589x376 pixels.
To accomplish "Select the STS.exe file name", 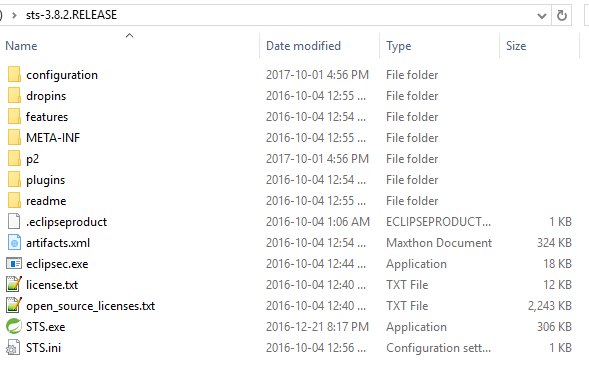I will 45,327.
